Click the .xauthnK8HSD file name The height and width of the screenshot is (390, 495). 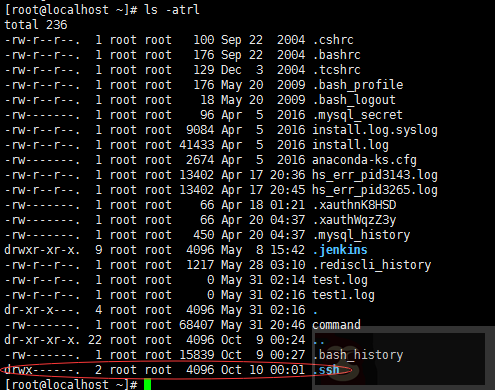pyautogui.click(x=354, y=205)
